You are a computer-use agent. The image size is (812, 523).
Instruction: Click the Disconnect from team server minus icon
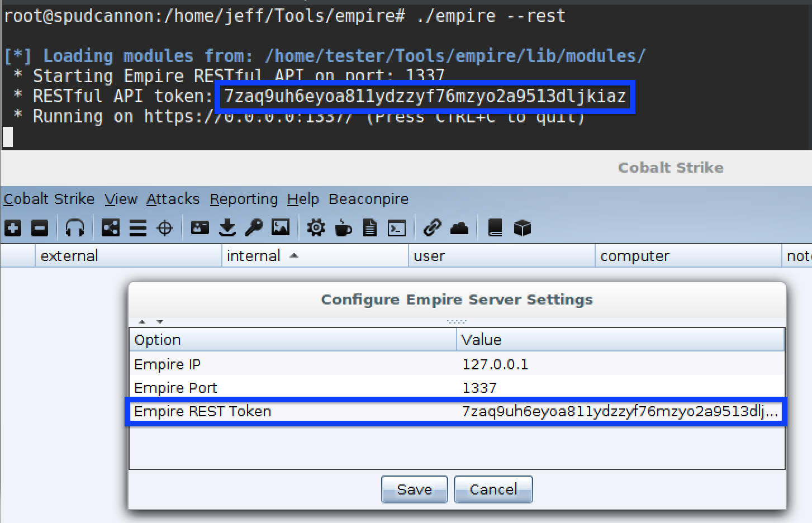pos(39,228)
